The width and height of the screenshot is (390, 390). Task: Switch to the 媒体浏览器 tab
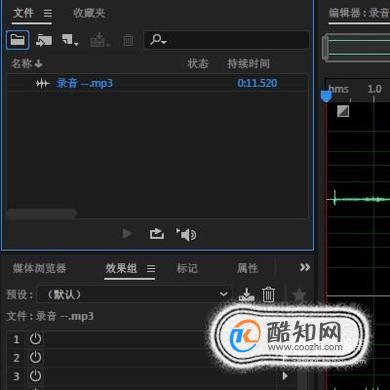coord(39,268)
